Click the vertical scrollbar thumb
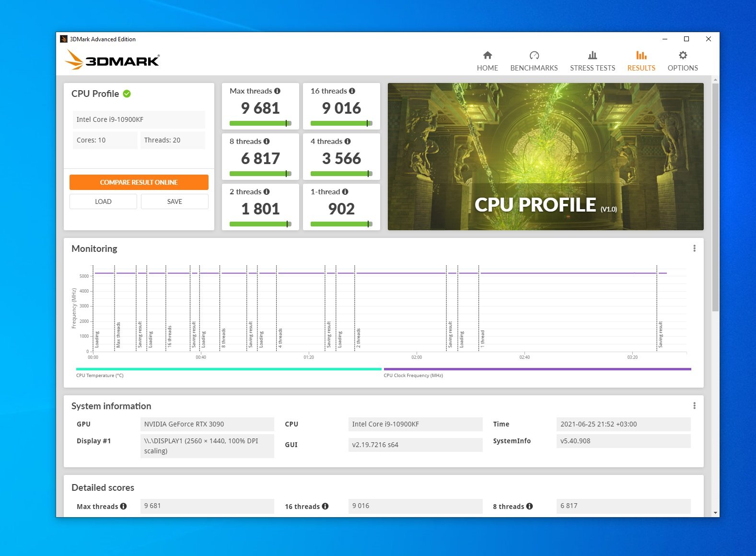The image size is (756, 556). point(715,197)
